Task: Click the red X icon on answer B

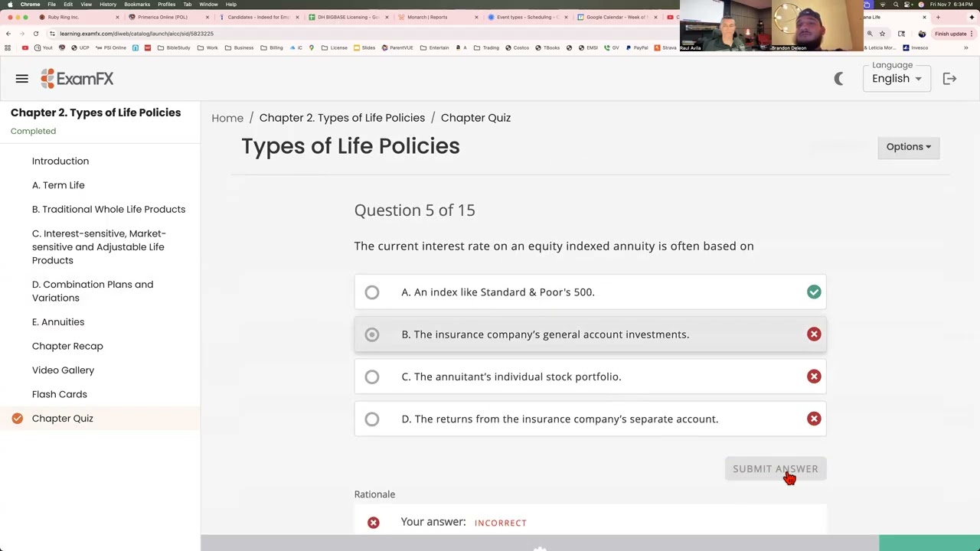Action: coord(814,334)
